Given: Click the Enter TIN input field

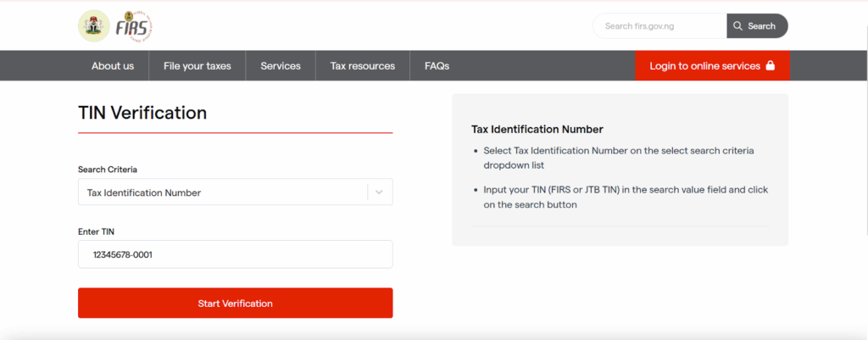Looking at the screenshot, I should click(x=235, y=254).
